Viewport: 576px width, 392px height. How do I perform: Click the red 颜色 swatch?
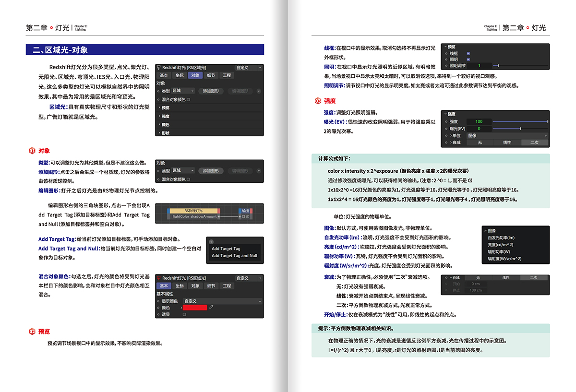(195, 308)
